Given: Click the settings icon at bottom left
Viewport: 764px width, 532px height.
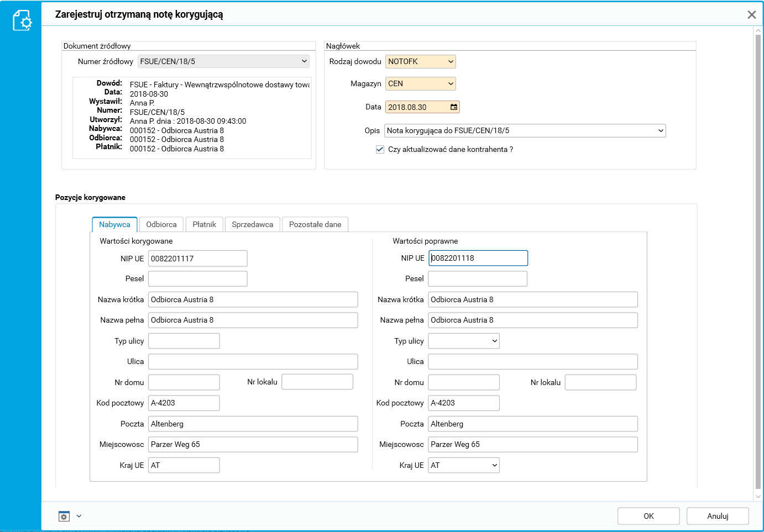Looking at the screenshot, I should coord(64,516).
